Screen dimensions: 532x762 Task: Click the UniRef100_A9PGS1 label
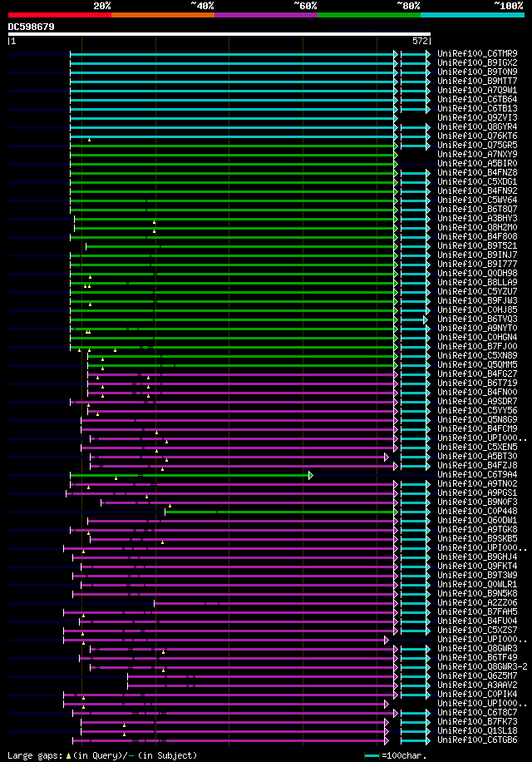tap(477, 492)
